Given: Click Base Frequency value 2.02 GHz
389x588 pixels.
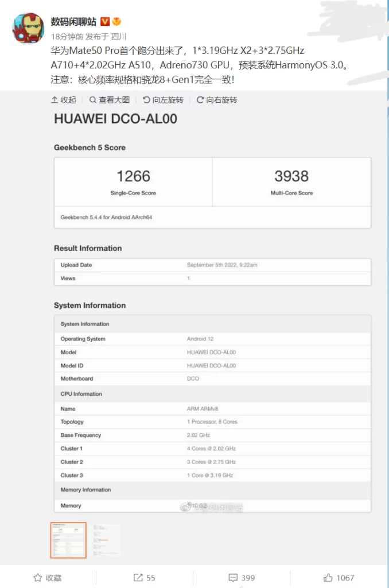Looking at the screenshot, I should click(x=199, y=435).
